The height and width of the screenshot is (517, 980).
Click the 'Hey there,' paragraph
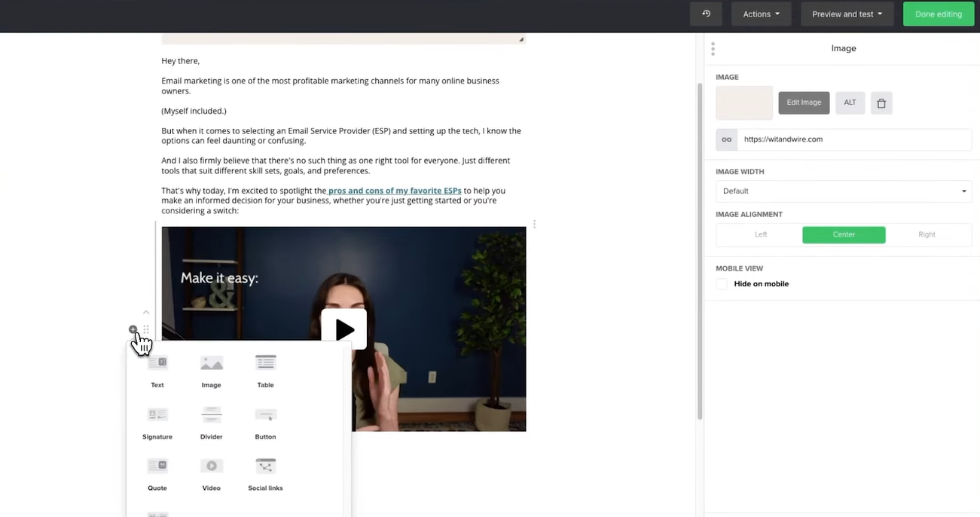click(x=181, y=61)
